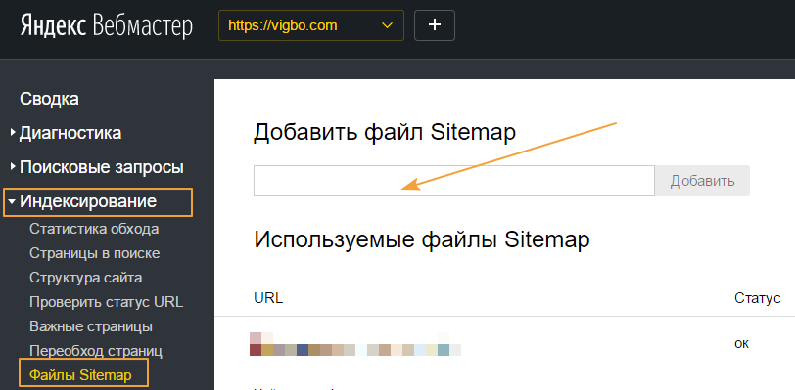Screen dimensions: 795x390
Task: Open Проверить статус URL page
Action: (x=106, y=302)
